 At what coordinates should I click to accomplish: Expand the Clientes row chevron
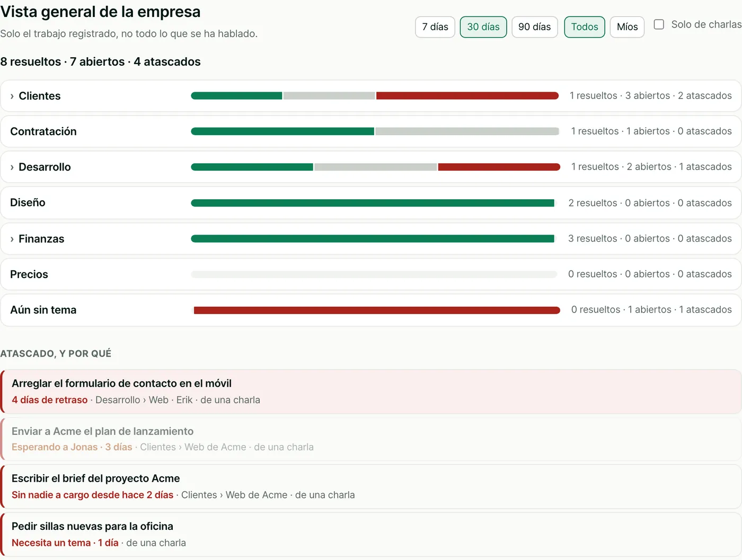click(x=12, y=96)
